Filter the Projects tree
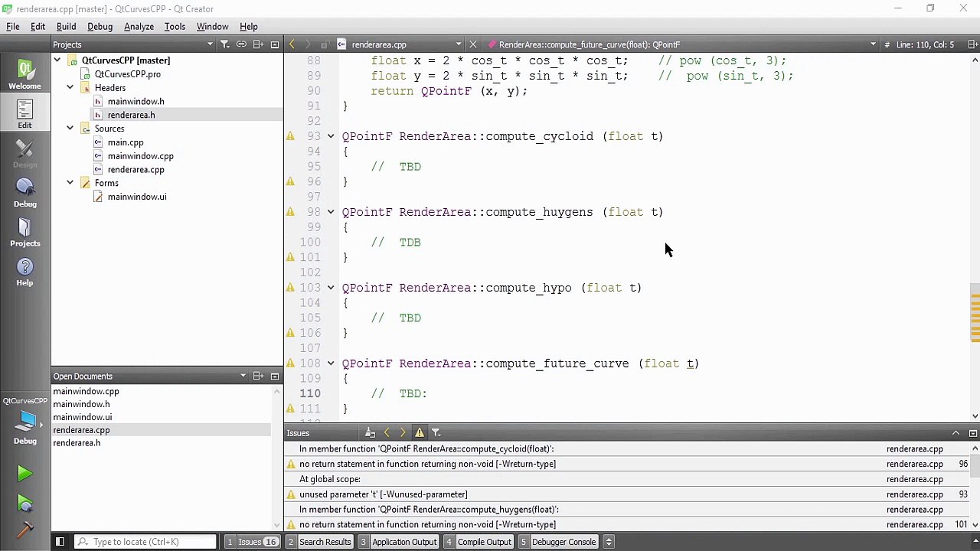The width and height of the screenshot is (980, 551). coord(224,44)
